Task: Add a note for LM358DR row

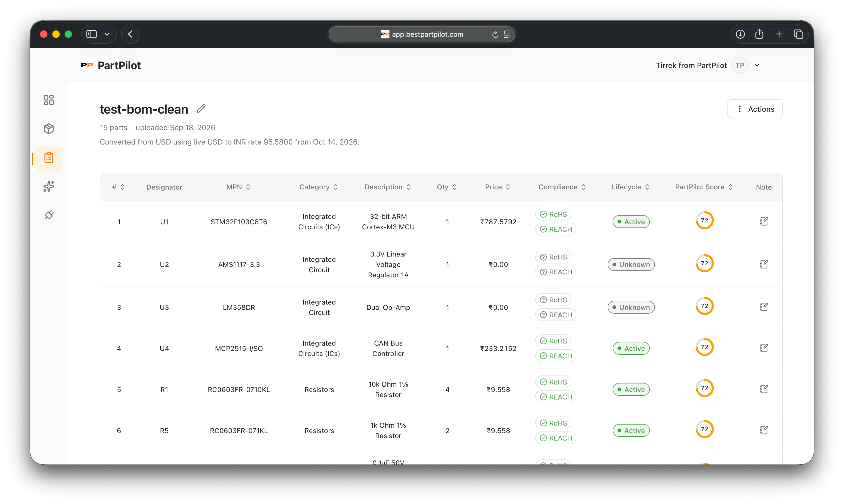Action: [x=763, y=307]
